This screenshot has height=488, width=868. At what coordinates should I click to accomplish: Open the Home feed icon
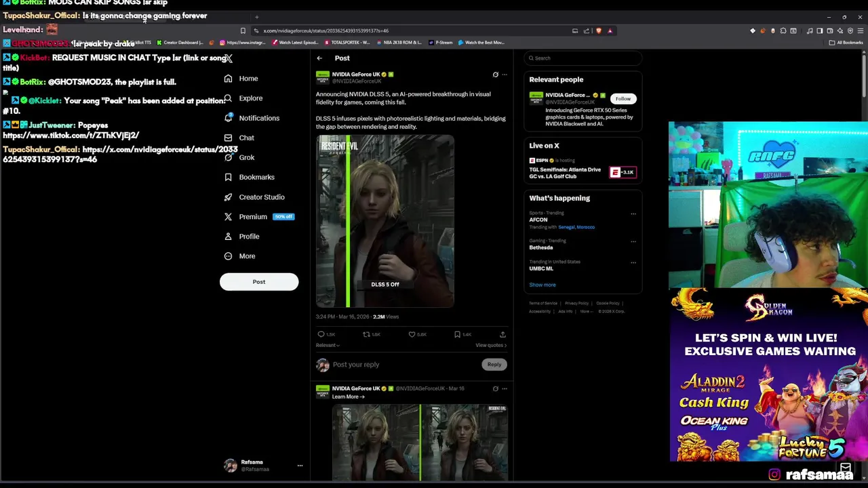coord(229,79)
